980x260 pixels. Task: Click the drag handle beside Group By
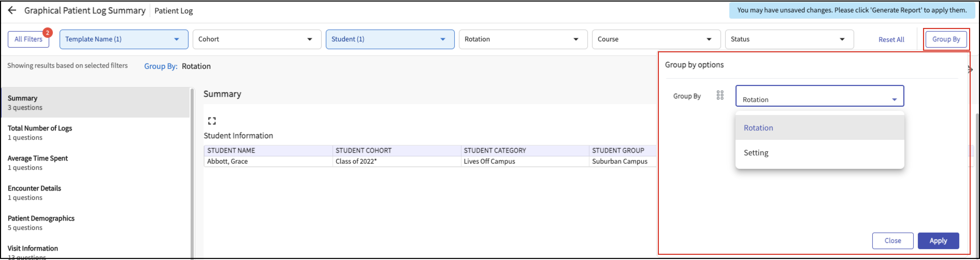[x=720, y=95]
